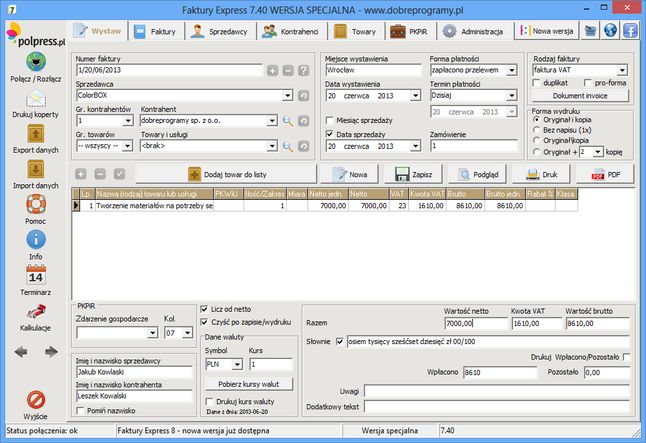Select Oryginał i kopia radio option
This screenshot has height=443, width=646.
click(x=536, y=120)
